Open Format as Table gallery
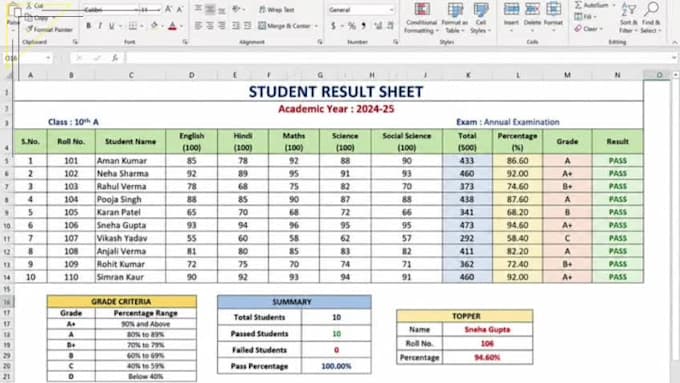 pyautogui.click(x=454, y=18)
